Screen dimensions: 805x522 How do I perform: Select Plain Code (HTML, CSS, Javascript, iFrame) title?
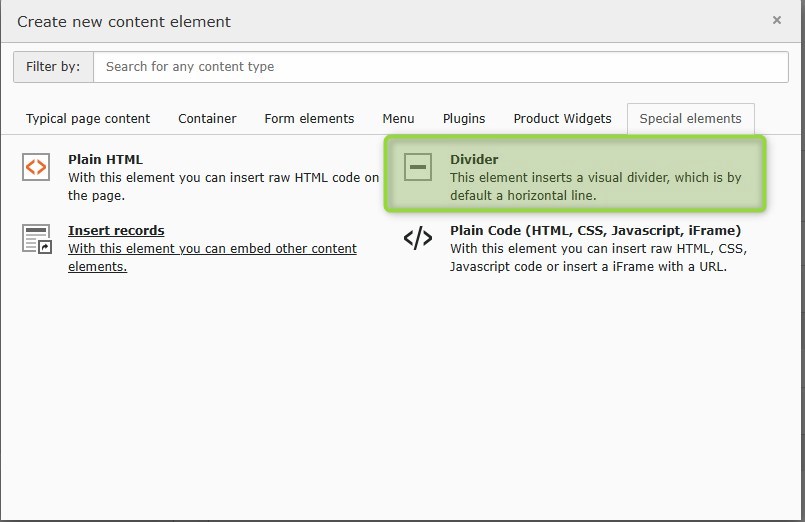pyautogui.click(x=595, y=230)
